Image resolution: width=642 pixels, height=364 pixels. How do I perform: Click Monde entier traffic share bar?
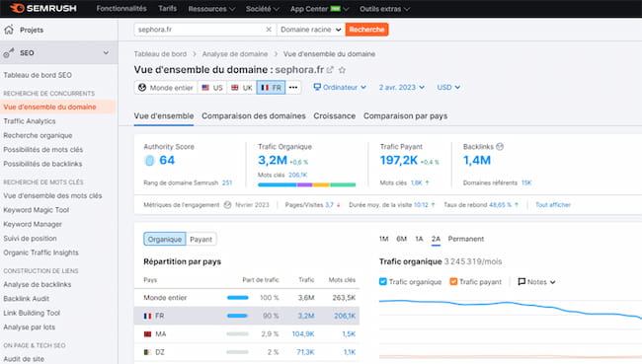tap(238, 298)
